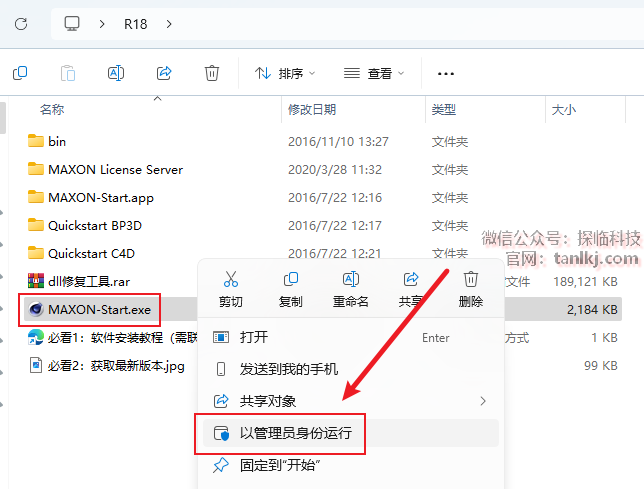644x489 pixels.
Task: Click the 189,121 KB size cell
Action: click(585, 282)
